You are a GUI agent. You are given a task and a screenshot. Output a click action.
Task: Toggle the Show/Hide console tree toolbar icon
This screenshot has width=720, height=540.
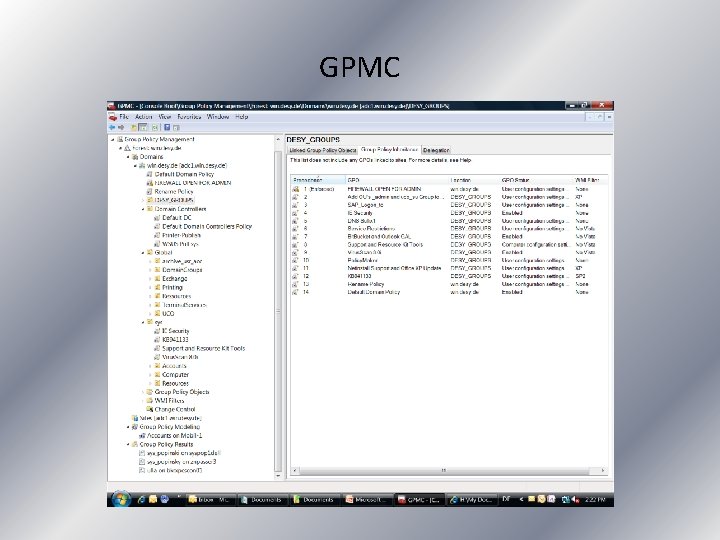(143, 127)
